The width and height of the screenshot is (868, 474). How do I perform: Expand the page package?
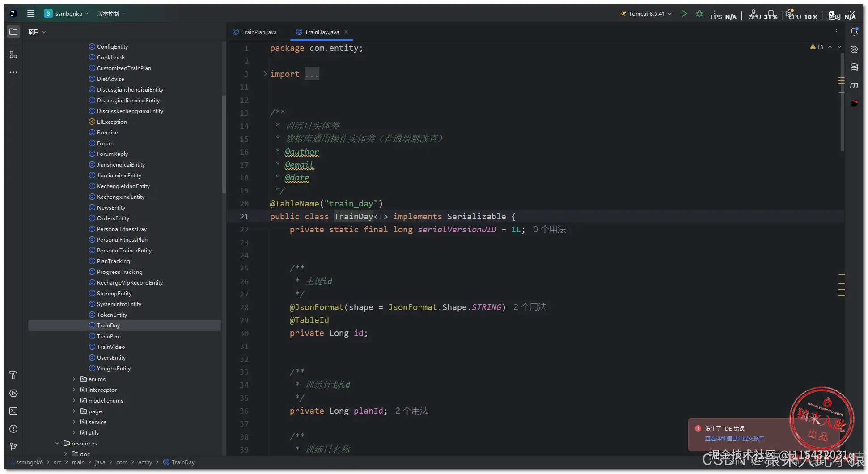[x=74, y=411]
